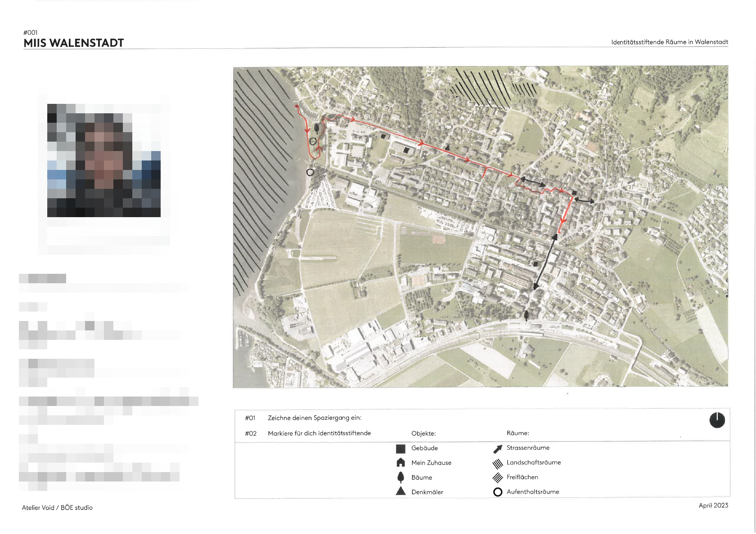
Task: Click 'Identitätsstiftende Räume in Walenstadt' header text
Action: tap(669, 42)
